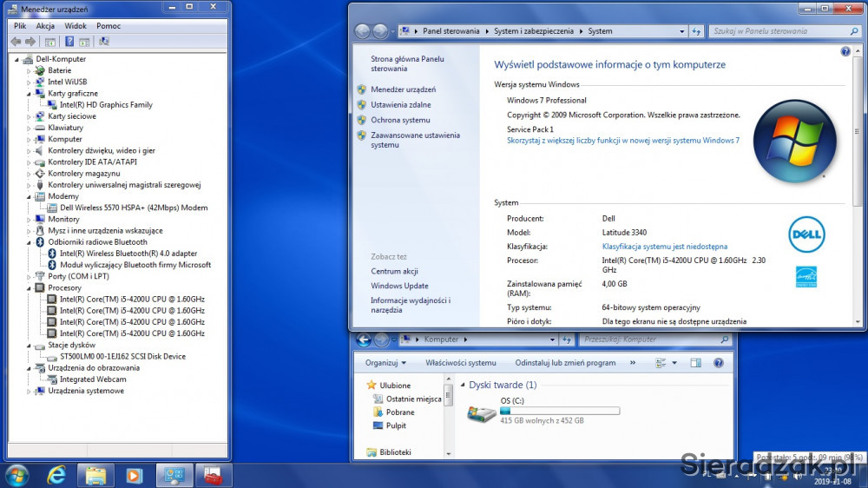Image resolution: width=868 pixels, height=488 pixels.
Task: Open Pobrane in favorites sidebar
Action: tap(399, 412)
